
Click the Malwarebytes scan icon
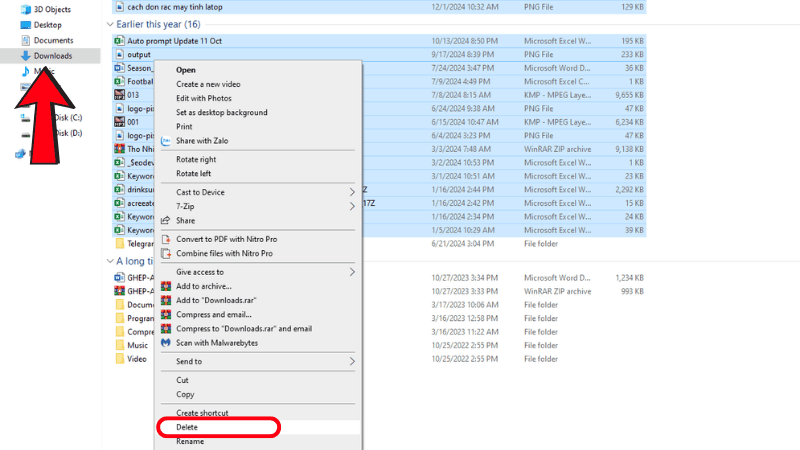point(166,342)
